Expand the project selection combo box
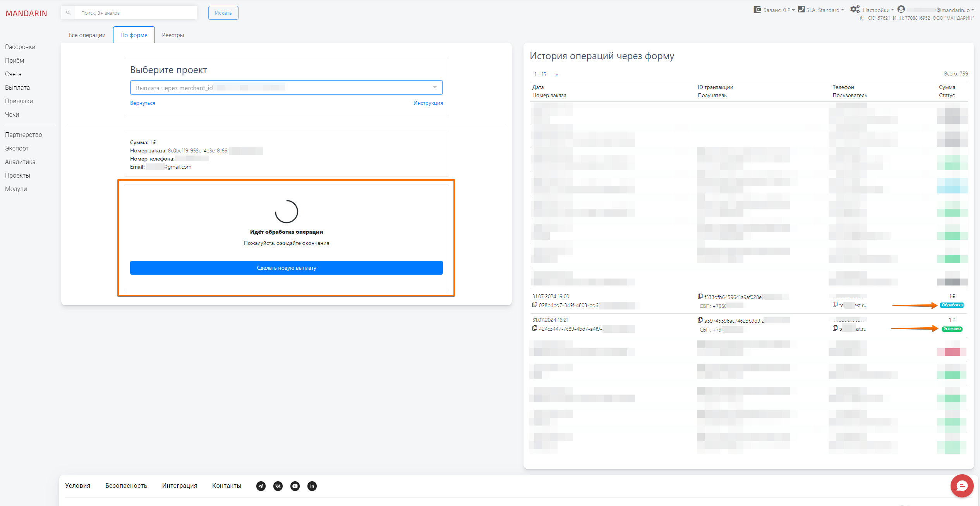The image size is (980, 506). 434,87
